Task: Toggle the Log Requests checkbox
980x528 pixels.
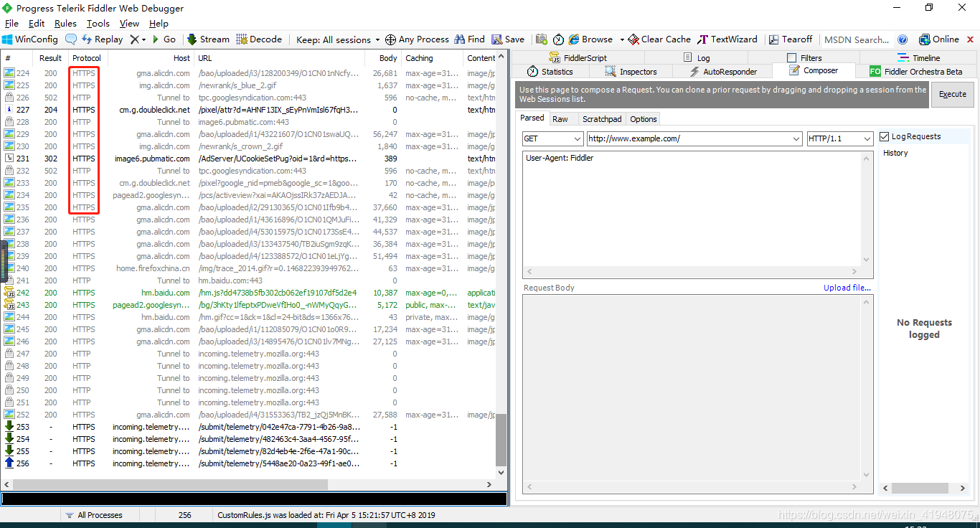Action: point(885,136)
